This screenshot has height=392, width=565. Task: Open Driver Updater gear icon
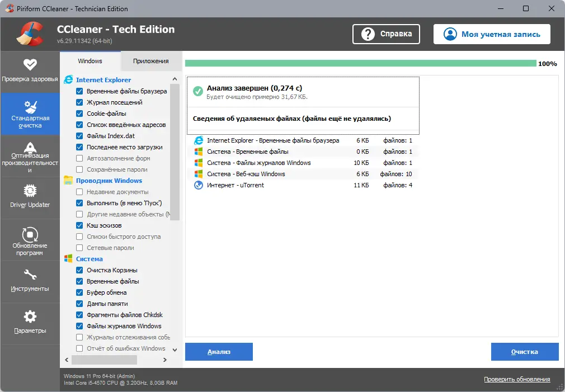30,191
